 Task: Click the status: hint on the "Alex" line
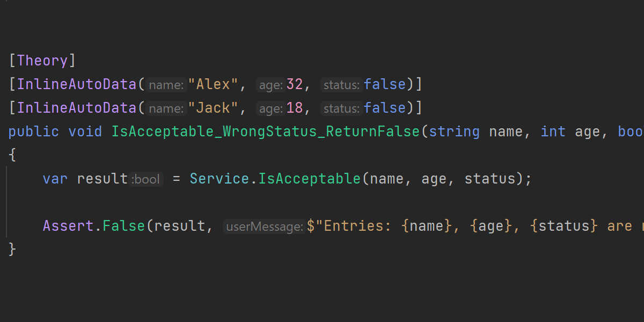click(341, 85)
